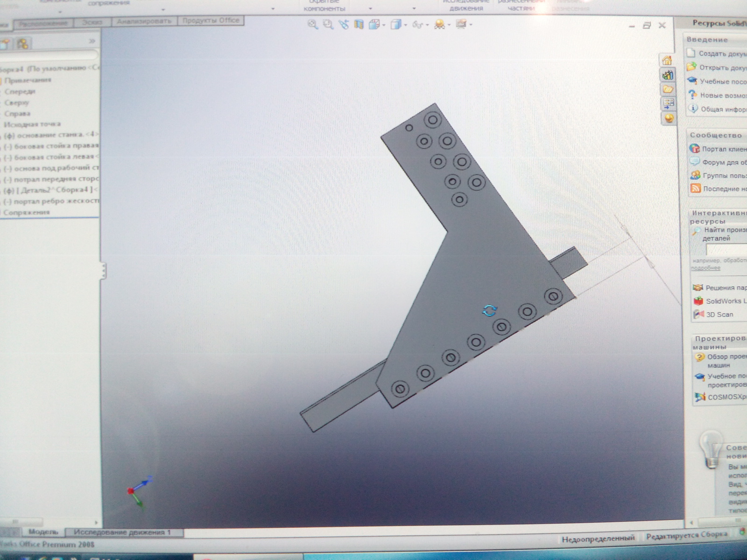Click the Найти производителей деталей search field
Viewport: 747px width, 560px height.
(x=726, y=250)
